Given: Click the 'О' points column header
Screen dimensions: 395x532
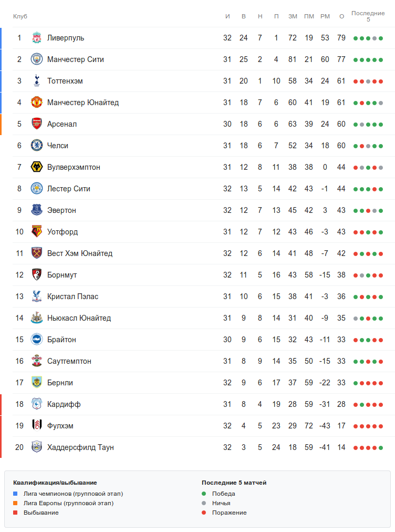Looking at the screenshot, I should pyautogui.click(x=341, y=16).
